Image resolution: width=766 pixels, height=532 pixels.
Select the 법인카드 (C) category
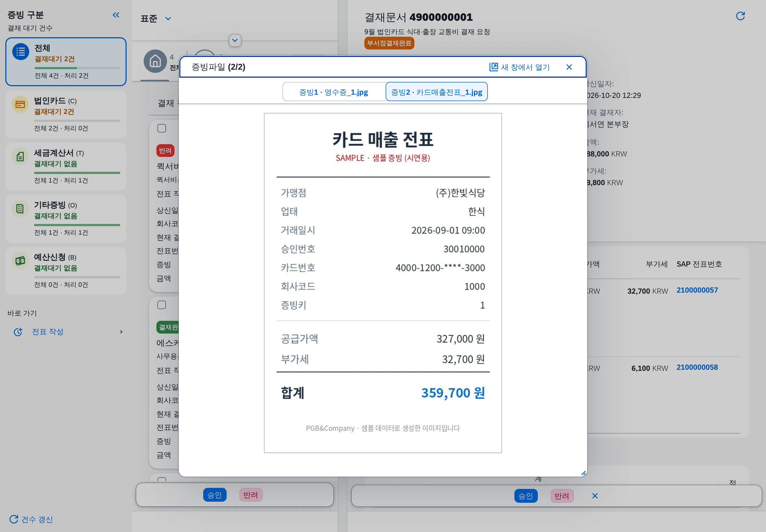[x=66, y=114]
